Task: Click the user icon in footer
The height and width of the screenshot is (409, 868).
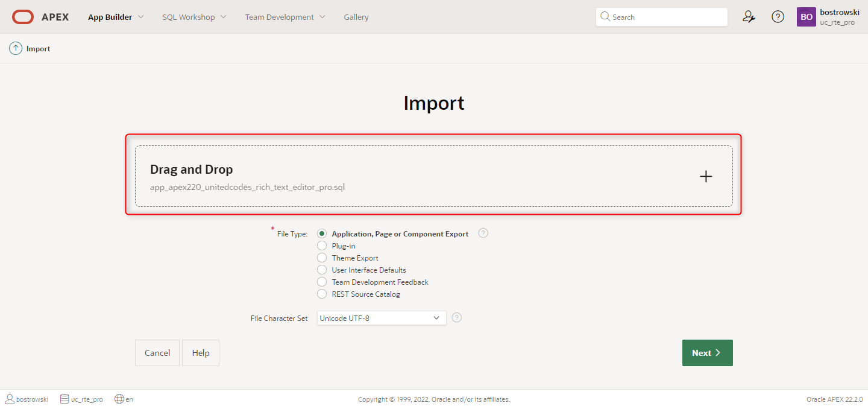Action: (x=10, y=399)
